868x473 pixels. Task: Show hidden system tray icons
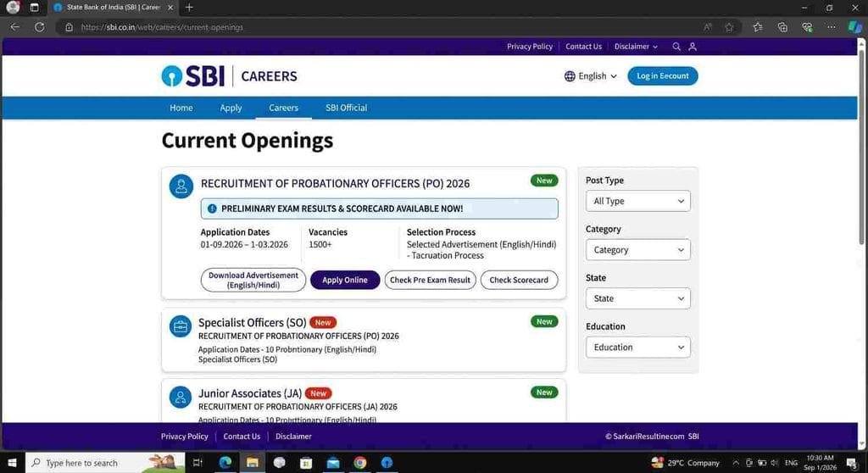coord(736,463)
